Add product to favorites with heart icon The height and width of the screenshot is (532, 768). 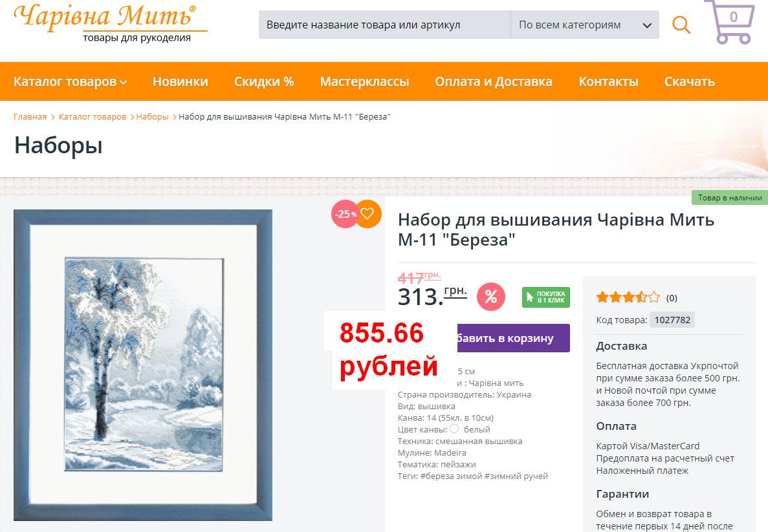368,214
